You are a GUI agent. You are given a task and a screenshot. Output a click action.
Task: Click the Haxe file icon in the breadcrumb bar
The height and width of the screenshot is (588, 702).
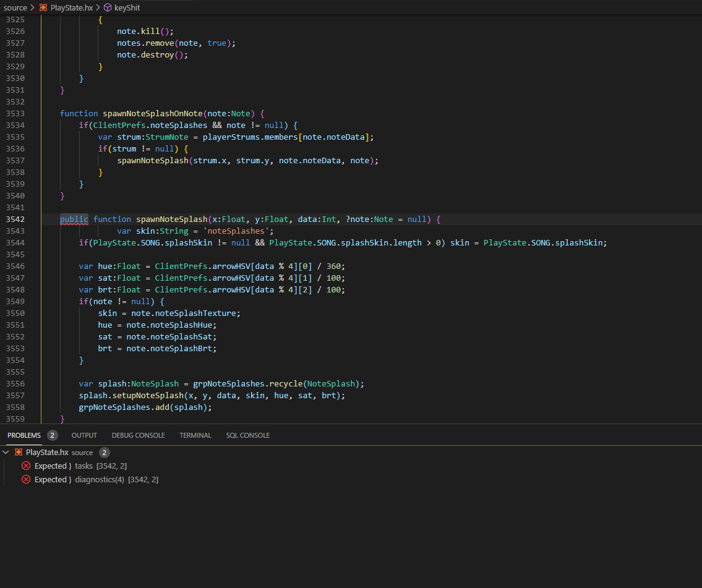[42, 7]
